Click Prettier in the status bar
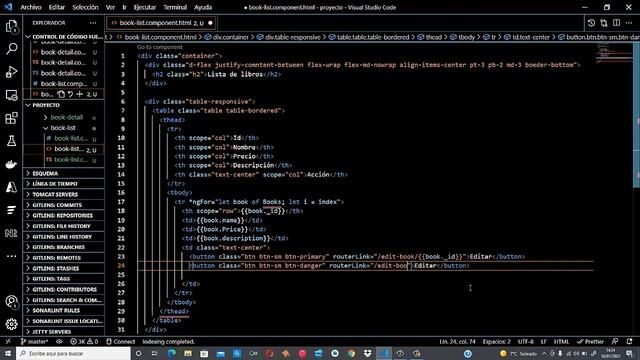The height and width of the screenshot is (360, 640). click(590, 342)
